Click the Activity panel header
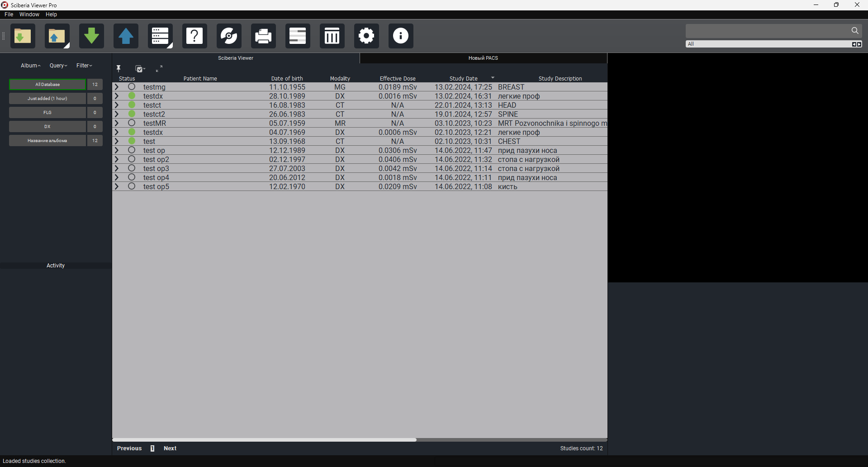868x467 pixels. click(56, 266)
